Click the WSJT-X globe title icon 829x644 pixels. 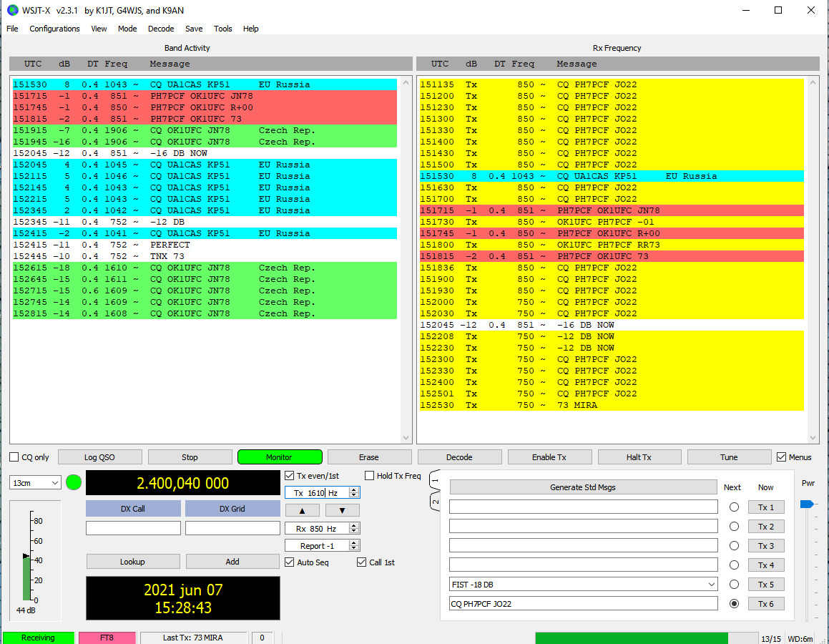click(11, 10)
